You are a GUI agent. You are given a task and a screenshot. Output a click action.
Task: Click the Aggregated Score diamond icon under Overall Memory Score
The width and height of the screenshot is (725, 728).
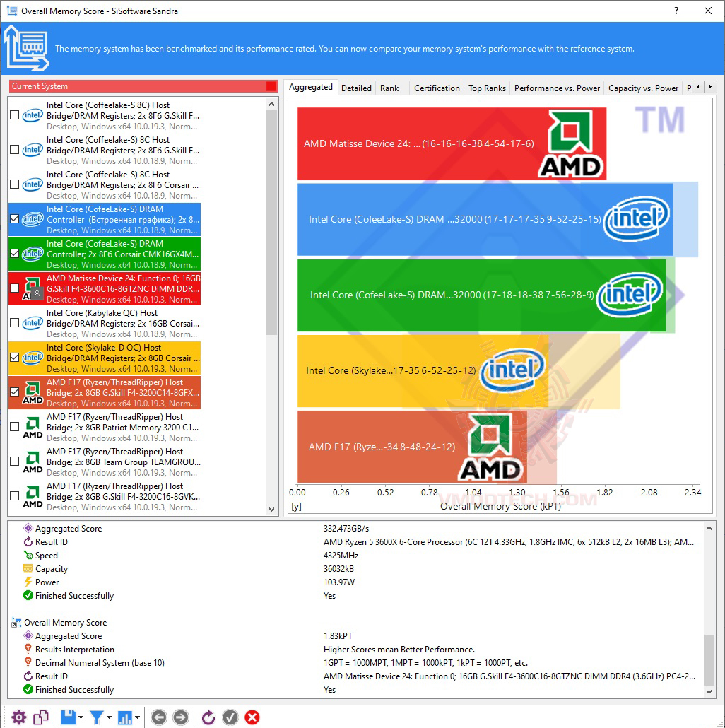coord(28,635)
